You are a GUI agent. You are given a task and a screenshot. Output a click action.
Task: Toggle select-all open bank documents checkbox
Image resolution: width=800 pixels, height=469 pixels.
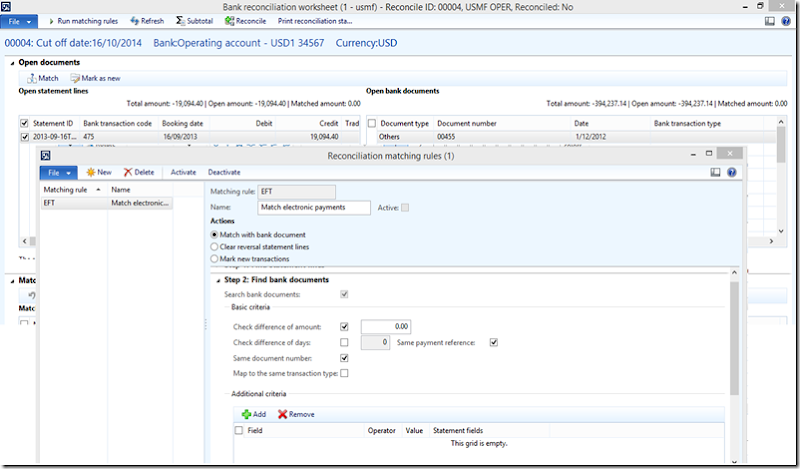pos(372,123)
